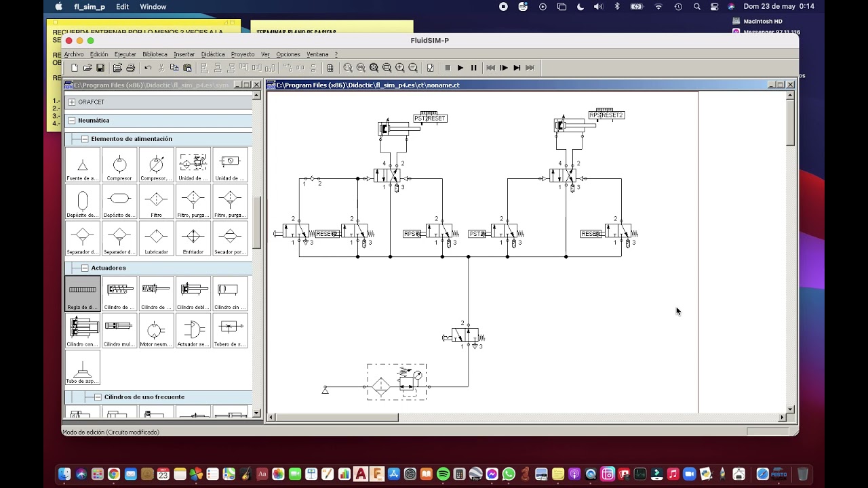Choose the Lubricador component
Image resolution: width=868 pixels, height=488 pixels.
click(x=156, y=239)
